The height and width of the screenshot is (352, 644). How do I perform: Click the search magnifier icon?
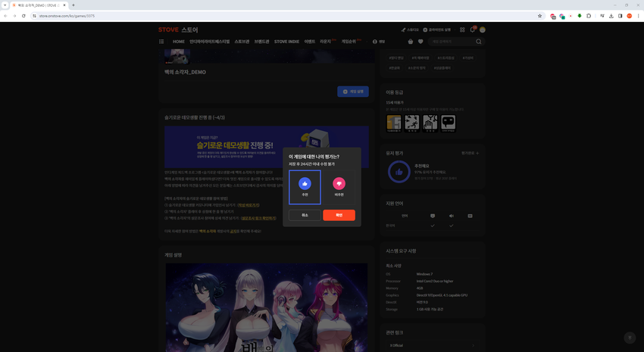(479, 42)
